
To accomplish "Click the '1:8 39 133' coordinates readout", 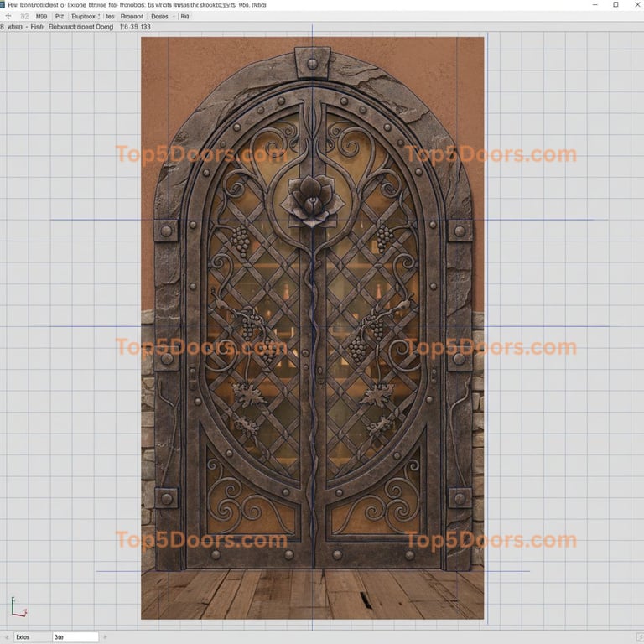I will [x=135, y=27].
